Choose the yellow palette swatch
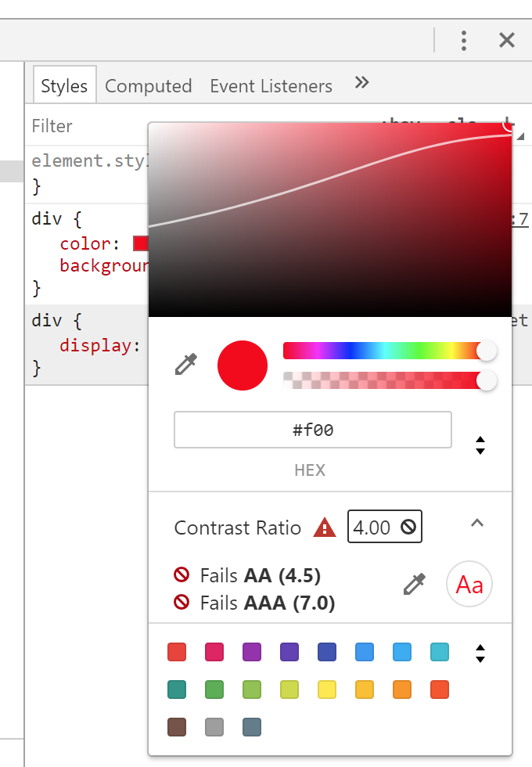 pos(327,690)
